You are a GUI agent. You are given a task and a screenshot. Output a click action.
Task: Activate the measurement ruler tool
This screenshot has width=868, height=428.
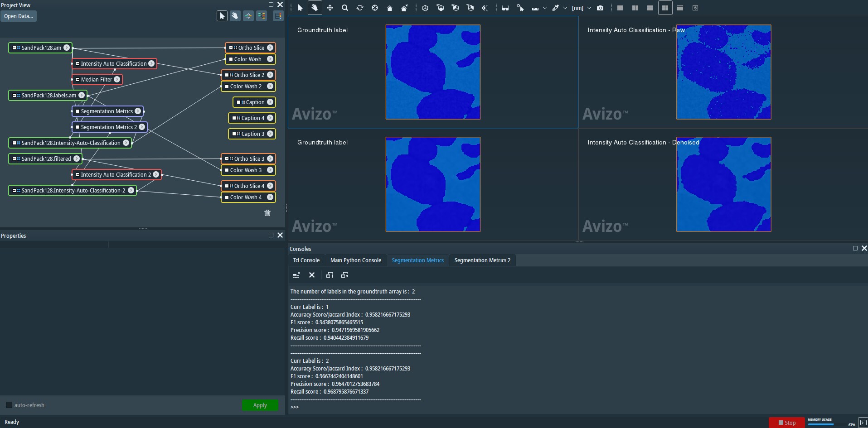tap(535, 8)
